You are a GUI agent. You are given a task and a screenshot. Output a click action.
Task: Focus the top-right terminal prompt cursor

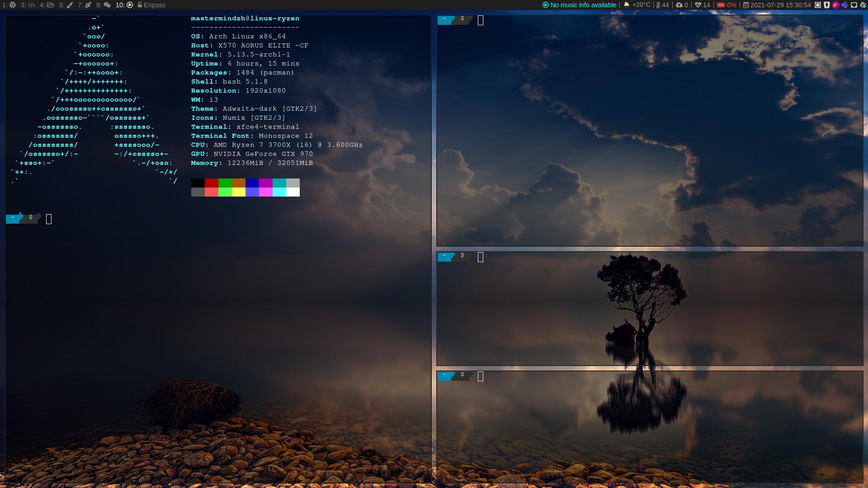click(481, 20)
